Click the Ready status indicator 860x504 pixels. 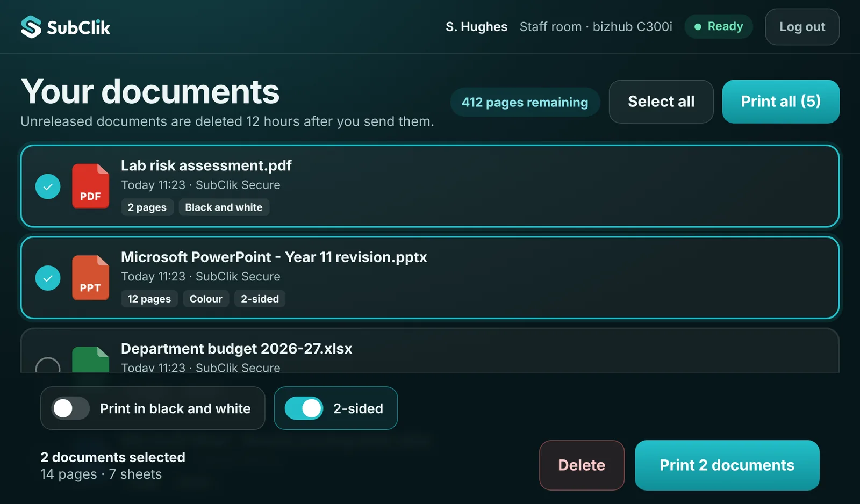718,26
